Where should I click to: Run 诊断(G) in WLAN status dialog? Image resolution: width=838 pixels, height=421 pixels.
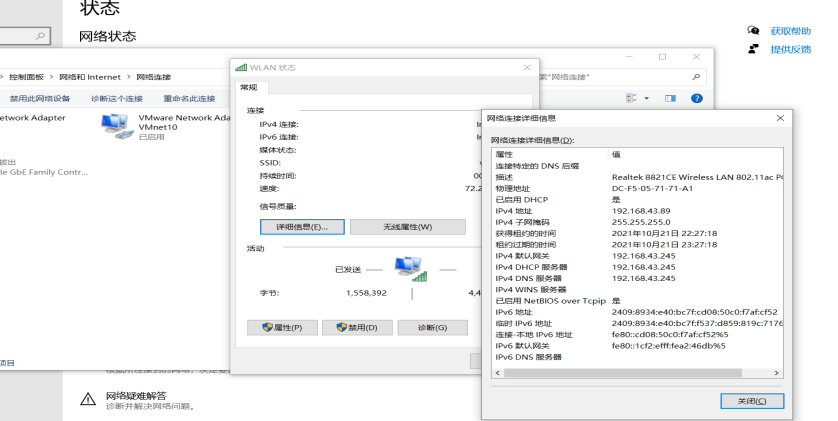432,328
